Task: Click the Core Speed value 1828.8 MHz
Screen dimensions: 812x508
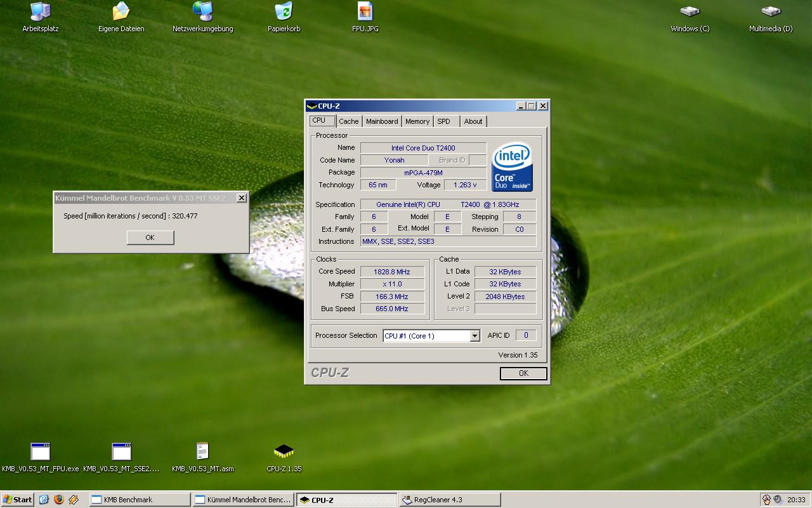Action: click(x=391, y=272)
